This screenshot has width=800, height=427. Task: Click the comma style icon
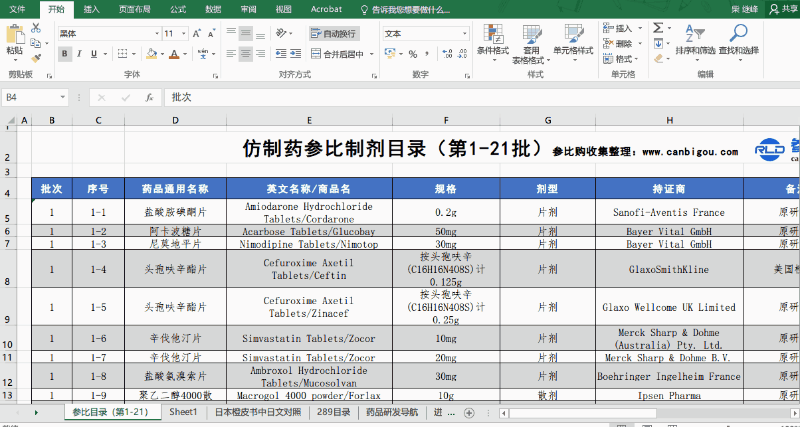click(427, 54)
